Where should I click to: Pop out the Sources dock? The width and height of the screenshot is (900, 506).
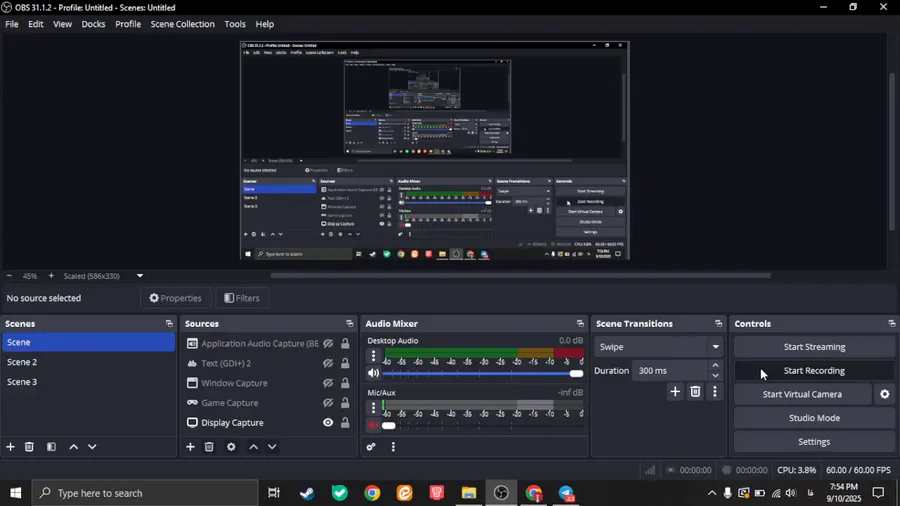pyautogui.click(x=350, y=324)
